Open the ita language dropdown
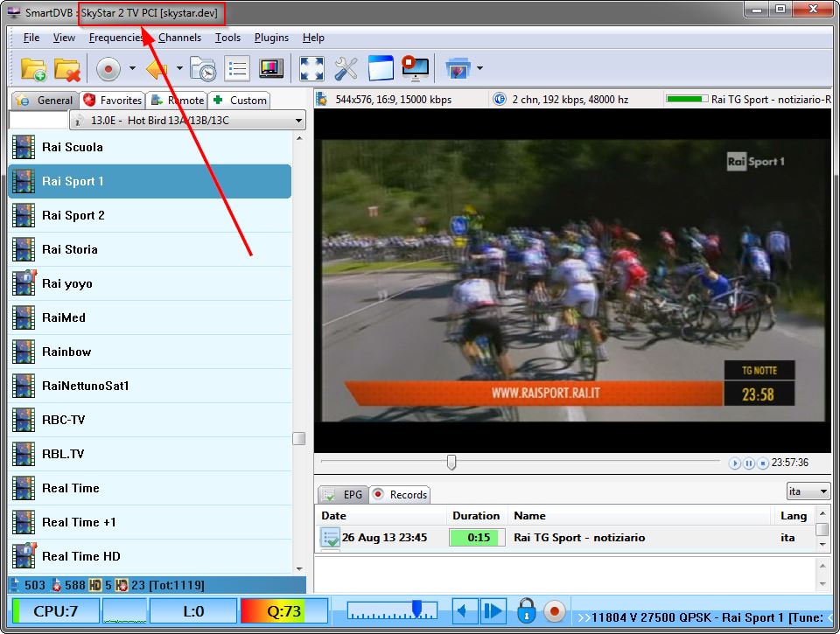The height and width of the screenshot is (634, 840). [808, 491]
